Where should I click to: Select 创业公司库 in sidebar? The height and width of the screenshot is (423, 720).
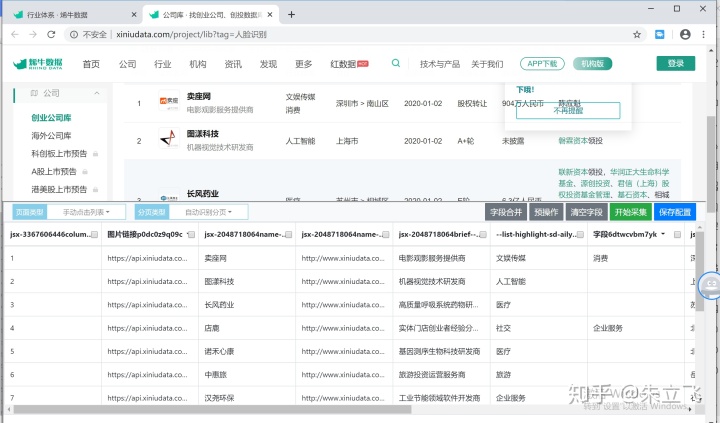click(x=51, y=118)
